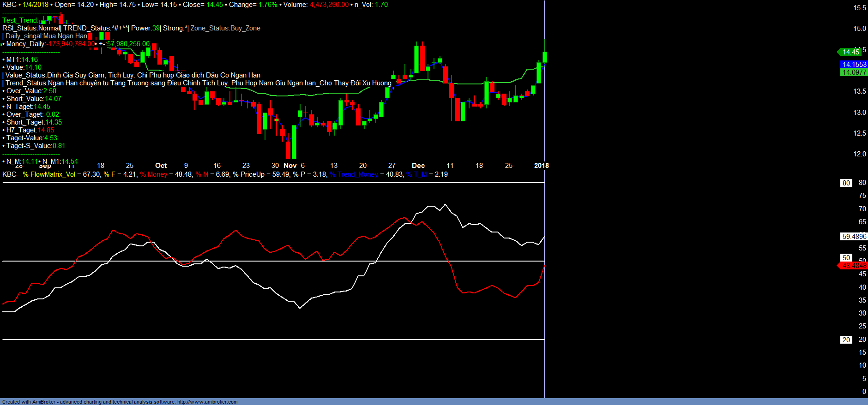Screen dimensions: 868x405
Task: Click the Dec month marker on date axis
Action: [x=418, y=166]
